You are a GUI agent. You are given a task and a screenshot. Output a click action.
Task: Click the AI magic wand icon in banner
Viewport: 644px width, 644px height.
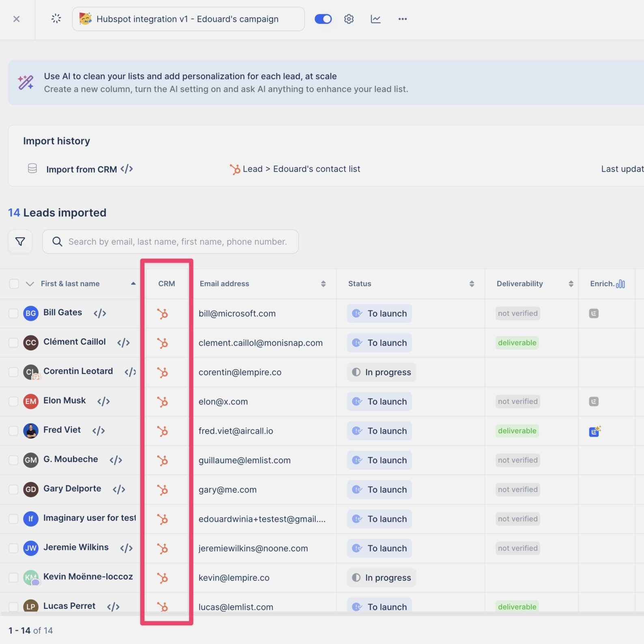(26, 82)
